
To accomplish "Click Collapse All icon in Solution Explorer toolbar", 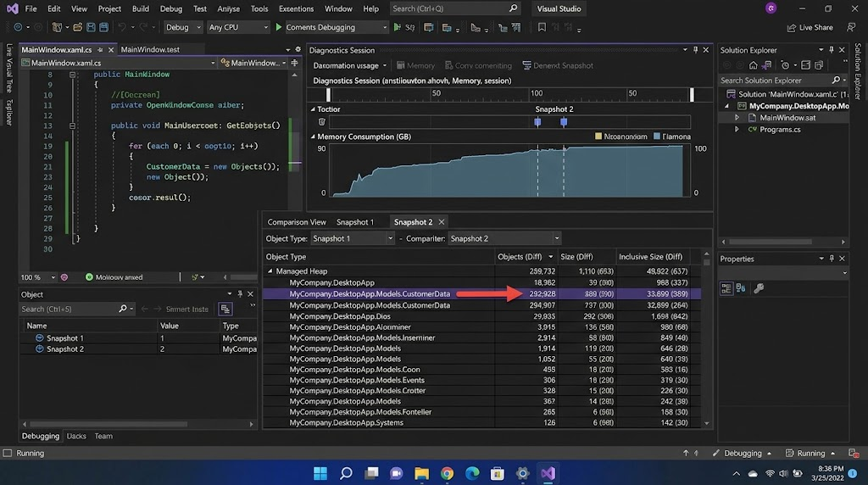I will [x=805, y=65].
